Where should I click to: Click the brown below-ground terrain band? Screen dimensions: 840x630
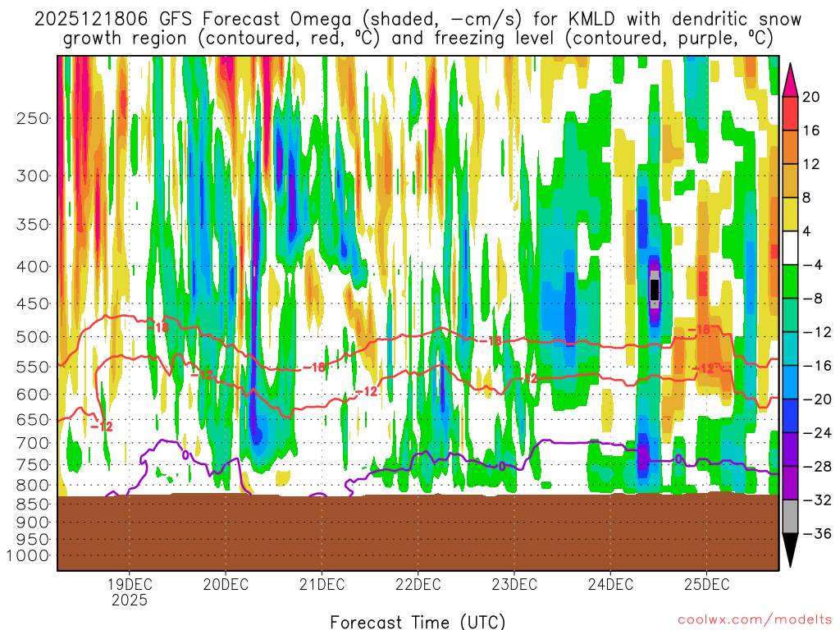(x=418, y=532)
